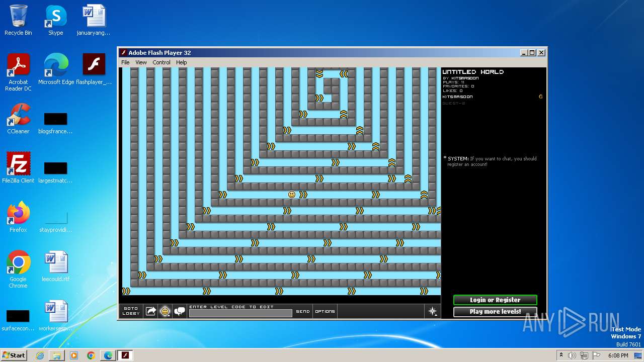Send the level code
Screen dimensions: 644x362
303,311
